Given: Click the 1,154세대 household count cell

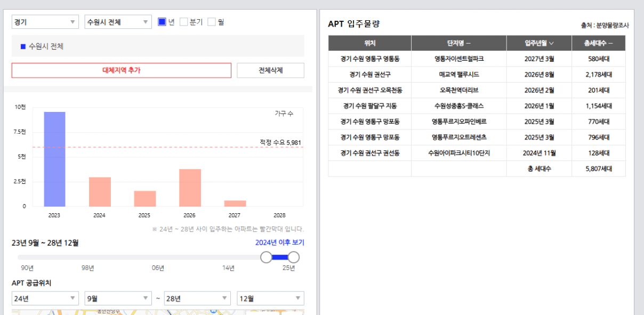Looking at the screenshot, I should click(x=598, y=106).
